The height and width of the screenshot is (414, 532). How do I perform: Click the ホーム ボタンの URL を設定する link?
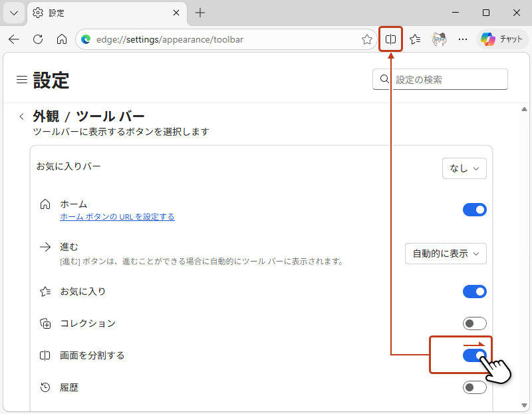coord(117,216)
